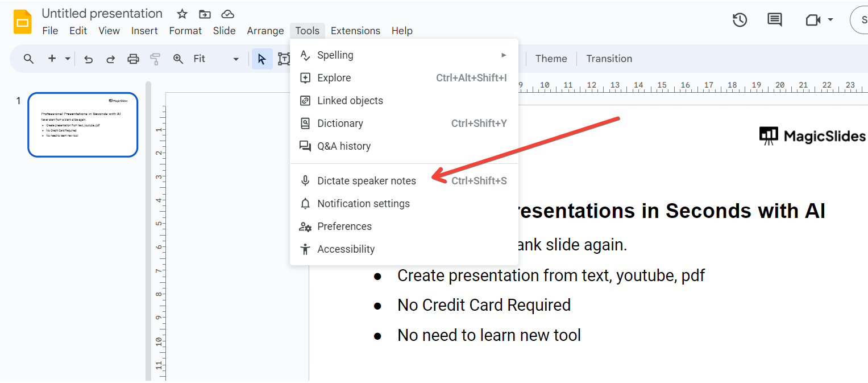This screenshot has height=383, width=868.
Task: Check cloud save status icon
Action: [x=227, y=14]
